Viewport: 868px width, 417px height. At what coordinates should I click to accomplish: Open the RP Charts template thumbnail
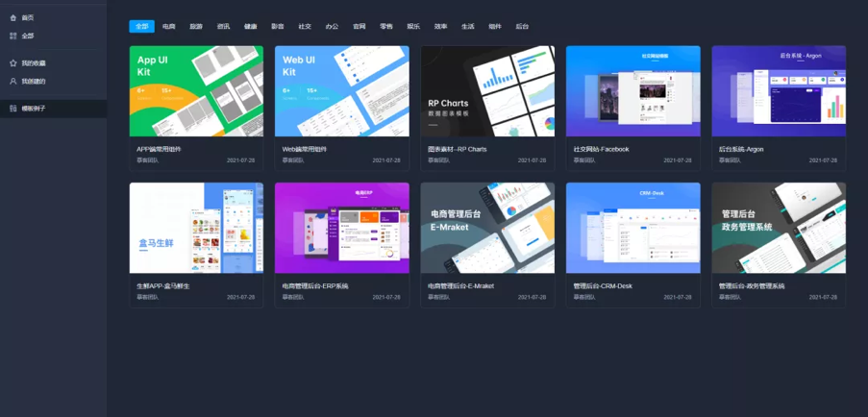[x=487, y=91]
